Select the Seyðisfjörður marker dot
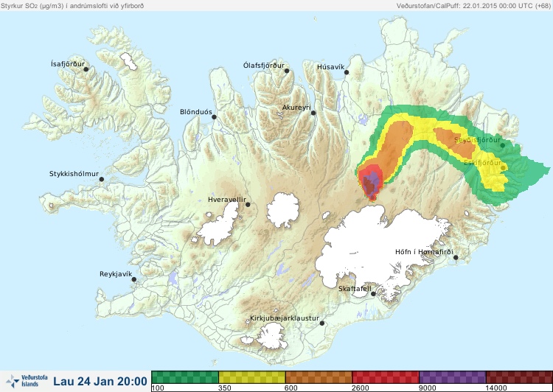Screen dimensions: 553x392 click(503, 145)
